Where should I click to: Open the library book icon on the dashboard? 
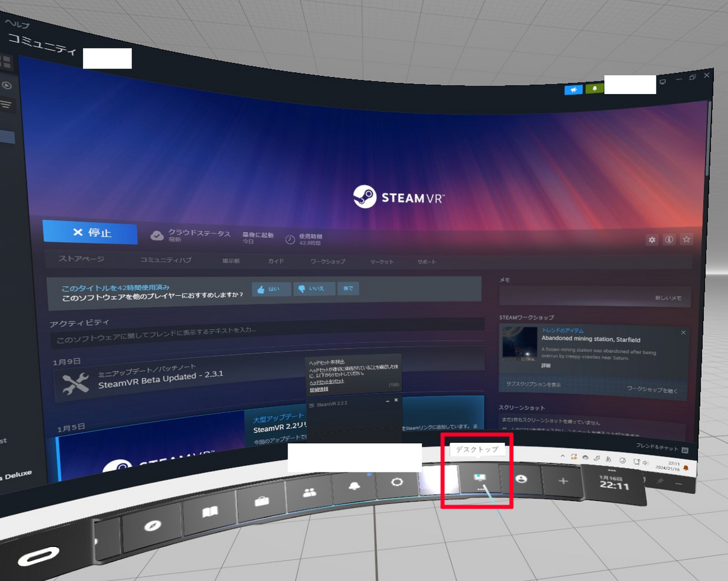pyautogui.click(x=209, y=513)
